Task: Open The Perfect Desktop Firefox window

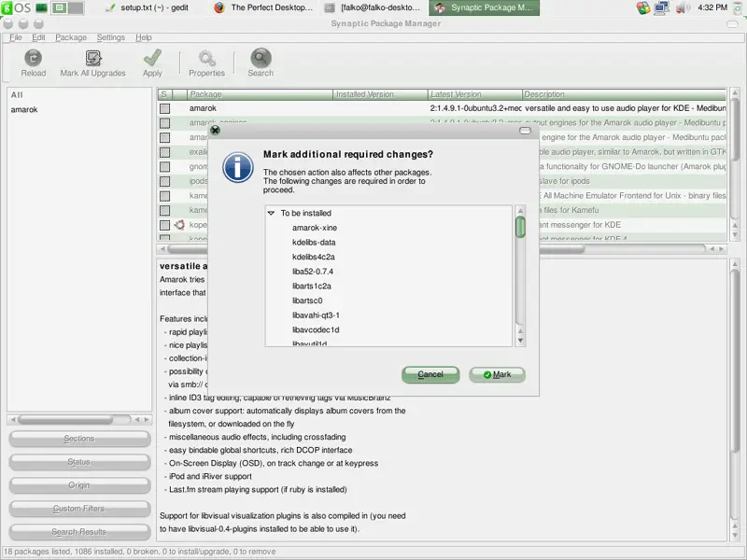Action: 264,7
